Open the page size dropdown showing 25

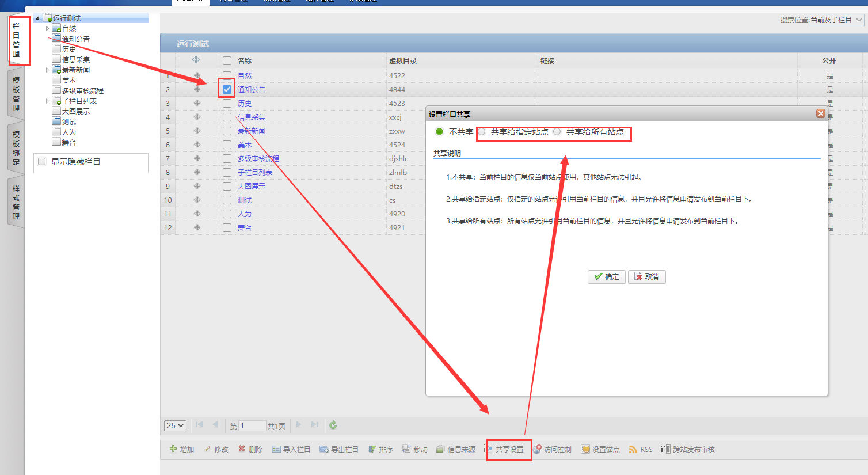[x=175, y=425]
